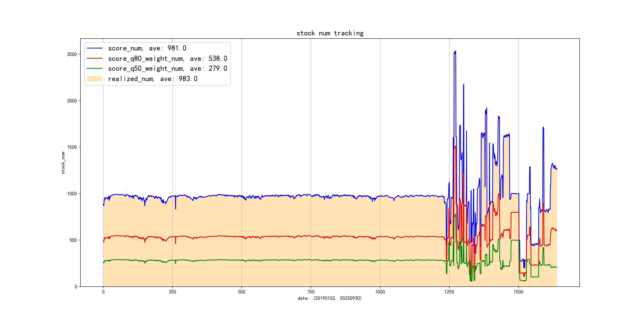This screenshot has width=644, height=322.
Task: Click the date range x-axis label
Action: (x=330, y=298)
